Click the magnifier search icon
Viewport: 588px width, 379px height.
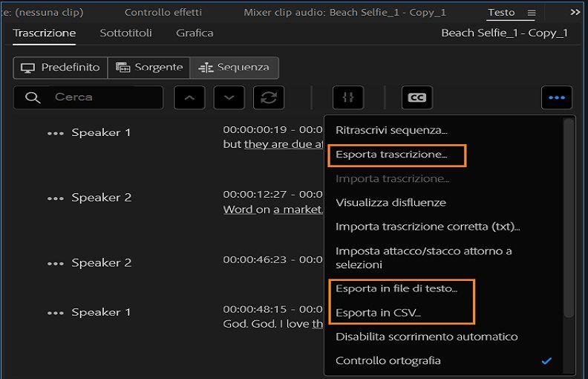pyautogui.click(x=33, y=97)
